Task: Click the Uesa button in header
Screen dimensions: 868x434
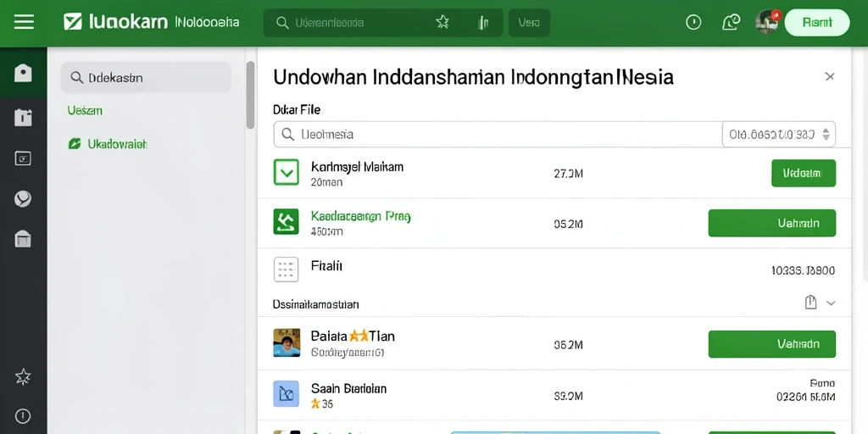Action: (x=529, y=23)
